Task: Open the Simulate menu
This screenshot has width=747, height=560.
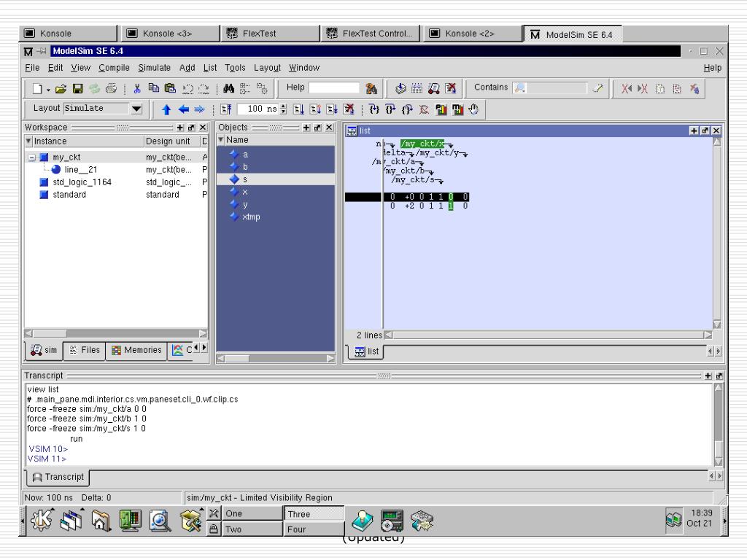Action: pos(155,68)
